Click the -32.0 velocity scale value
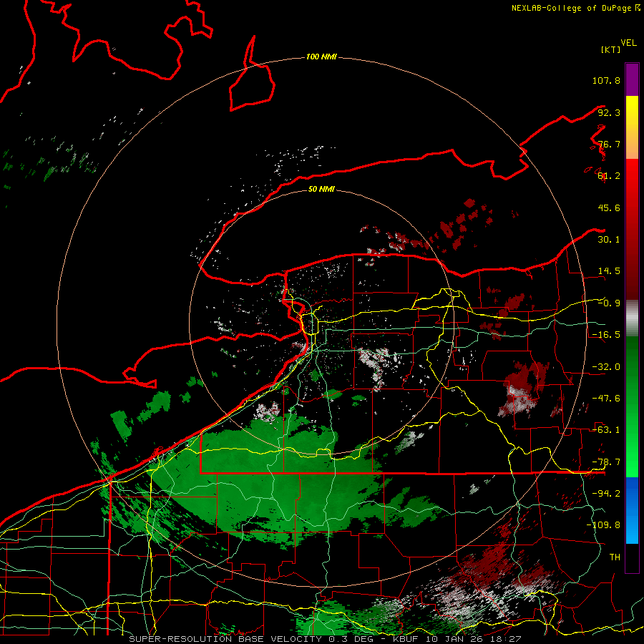 (x=606, y=367)
